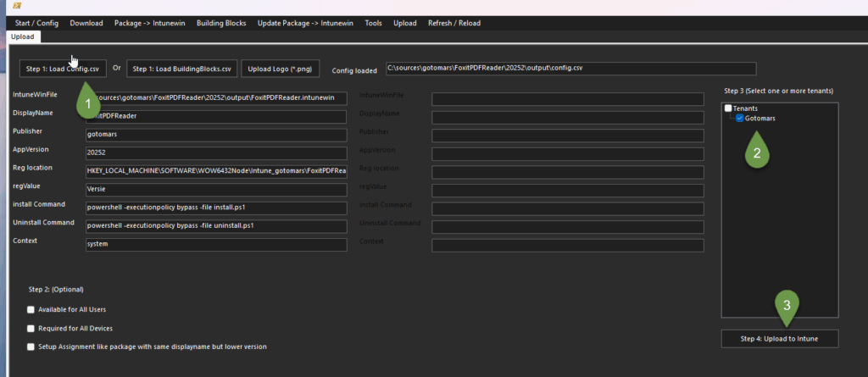Click the green marker numbered 3

[x=787, y=306]
